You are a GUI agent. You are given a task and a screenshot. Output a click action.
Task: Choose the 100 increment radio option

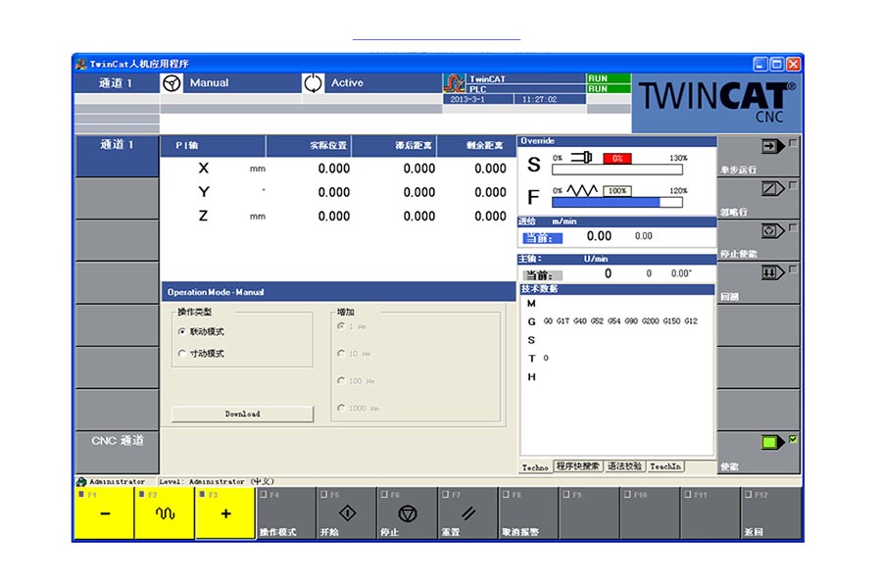tap(341, 380)
